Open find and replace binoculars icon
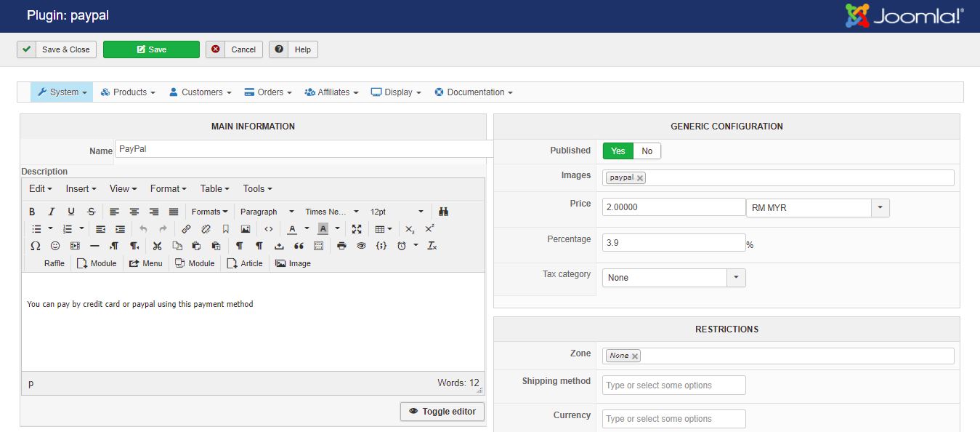Screen dimensions: 980x432 (x=444, y=212)
